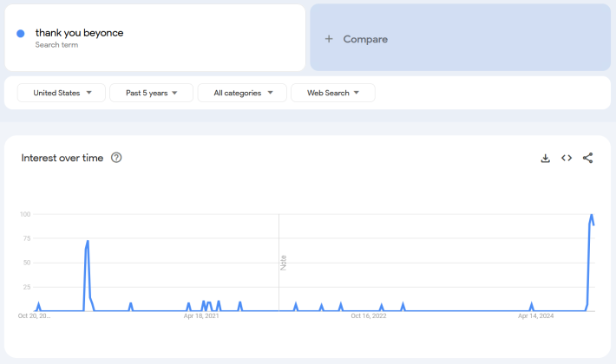Open the United States region dropdown
This screenshot has height=364, width=616.
[62, 93]
